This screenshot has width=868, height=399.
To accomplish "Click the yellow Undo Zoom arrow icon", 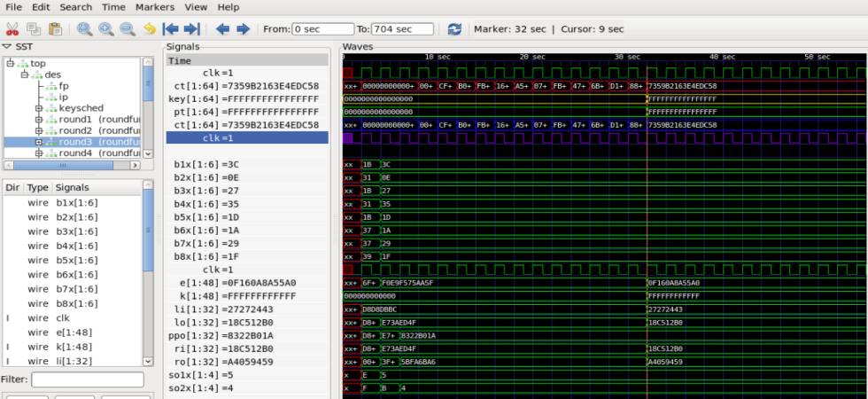I will pos(150,28).
